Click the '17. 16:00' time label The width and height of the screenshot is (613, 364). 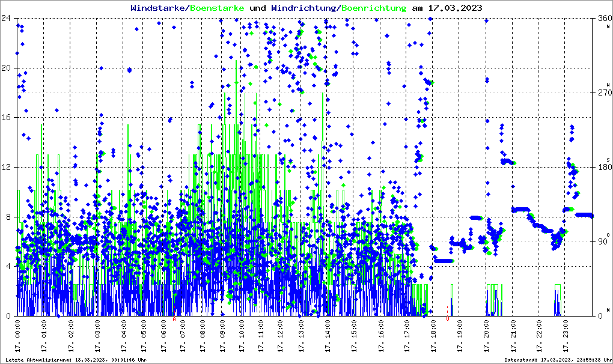tap(381, 336)
